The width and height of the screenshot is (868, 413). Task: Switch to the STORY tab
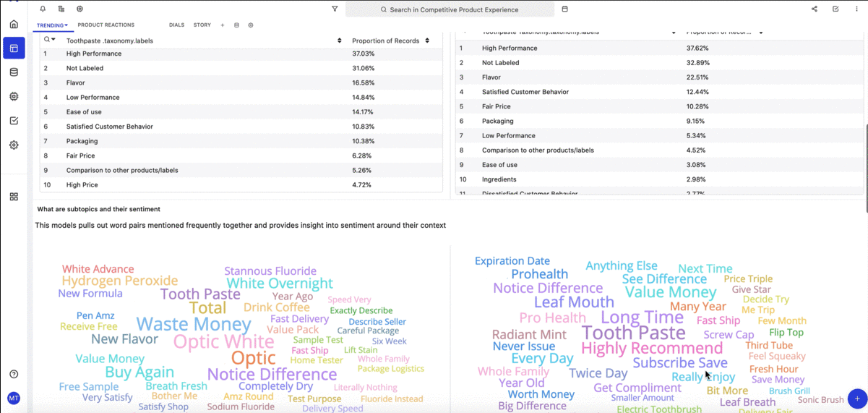[x=202, y=25]
